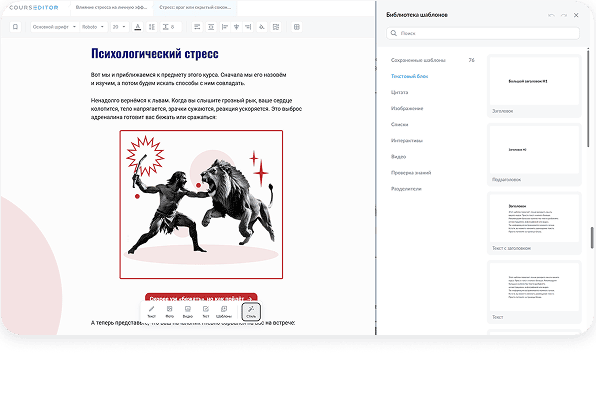Select the Текст tool in the bottom toolbar

(151, 311)
